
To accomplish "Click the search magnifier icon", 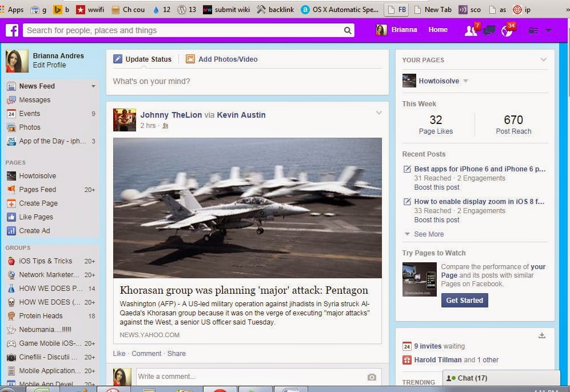I will tap(348, 30).
